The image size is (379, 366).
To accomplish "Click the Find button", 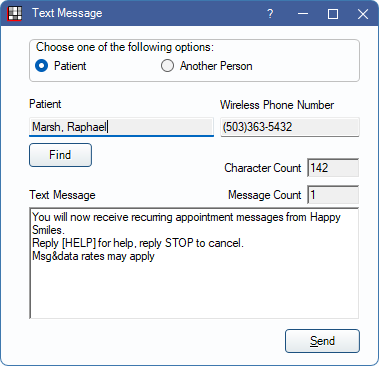I will pyautogui.click(x=60, y=155).
